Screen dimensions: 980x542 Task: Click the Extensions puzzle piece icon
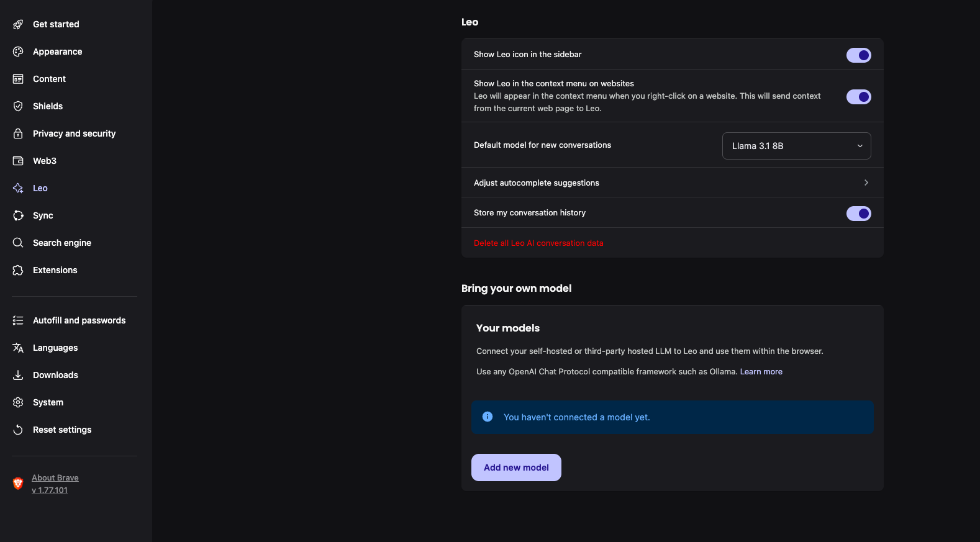click(18, 270)
